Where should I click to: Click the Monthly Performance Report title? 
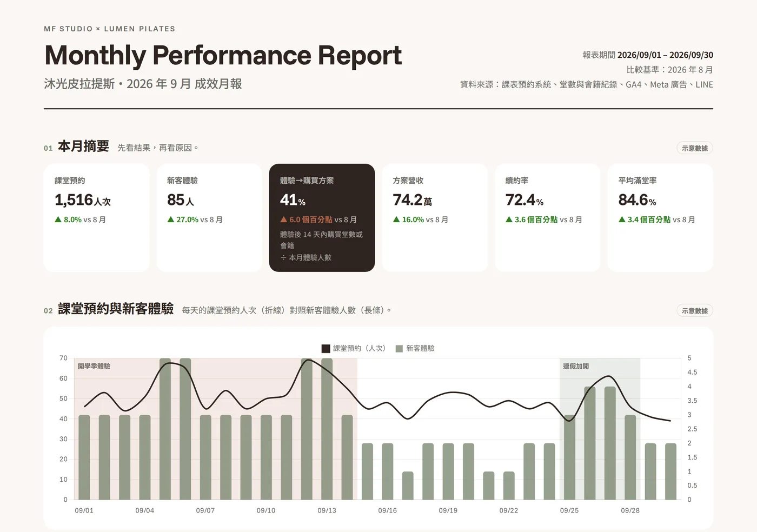coord(223,55)
